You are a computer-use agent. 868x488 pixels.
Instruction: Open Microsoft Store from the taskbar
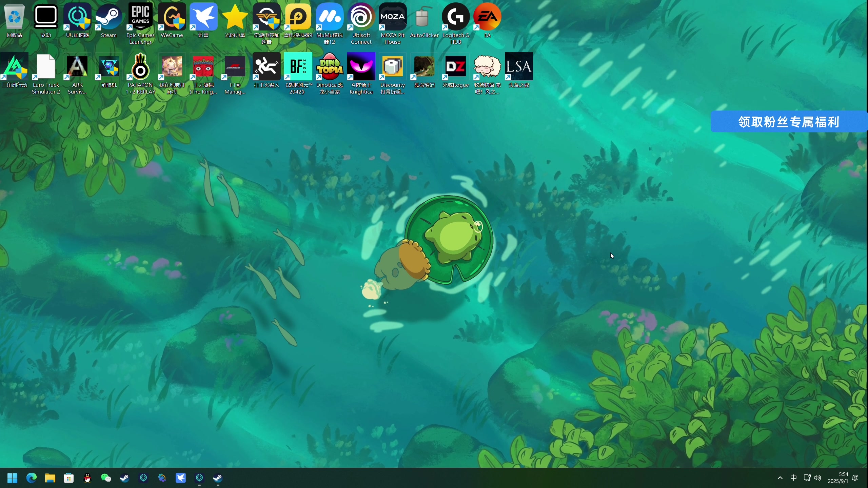point(69,478)
